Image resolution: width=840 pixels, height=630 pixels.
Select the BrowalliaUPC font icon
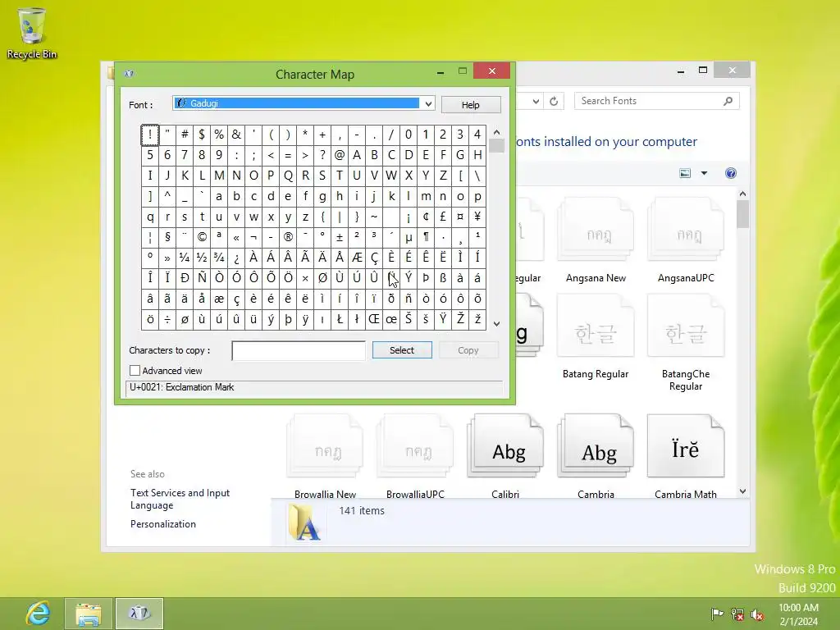415,445
